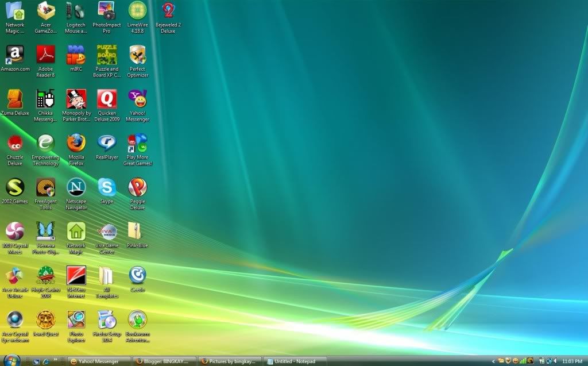588x366 pixels.
Task: Click Mozilla Firefox desktop shortcut
Action: (76, 150)
